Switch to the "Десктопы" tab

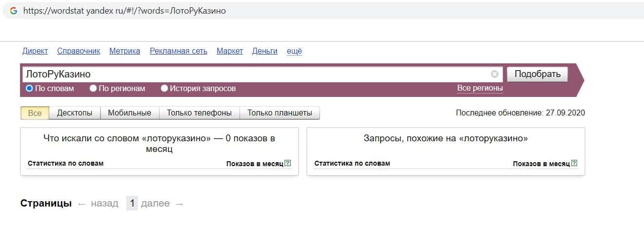(75, 113)
